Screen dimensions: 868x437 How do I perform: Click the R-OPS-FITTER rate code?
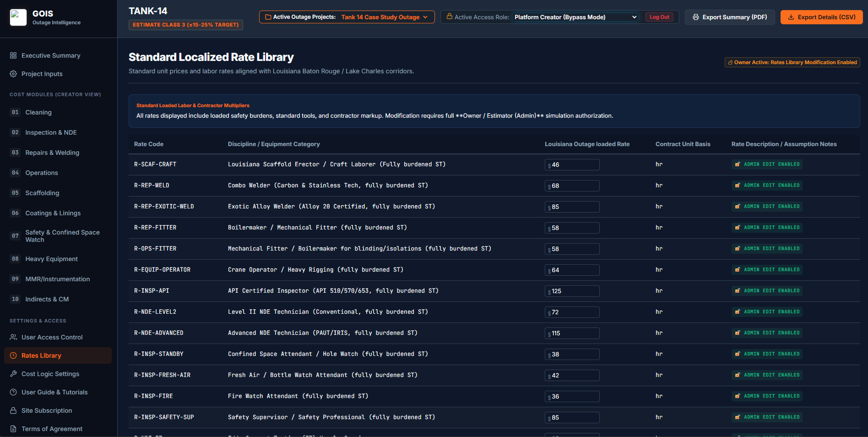pyautogui.click(x=155, y=248)
